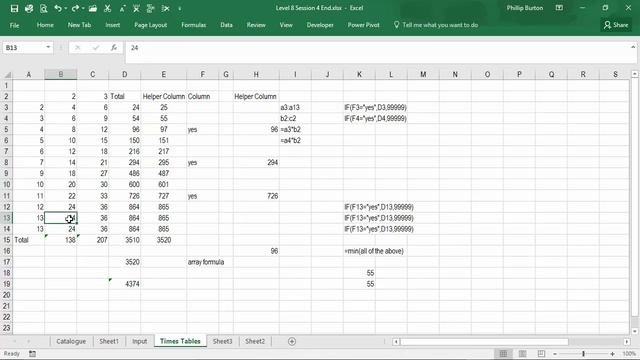Click the Name Box showing B13
Viewport: 640px width, 360px height.
coord(24,48)
